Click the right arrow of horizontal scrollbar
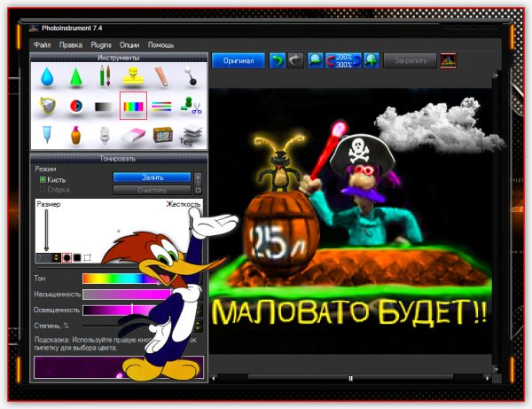This screenshot has width=532, height=409. click(x=487, y=378)
